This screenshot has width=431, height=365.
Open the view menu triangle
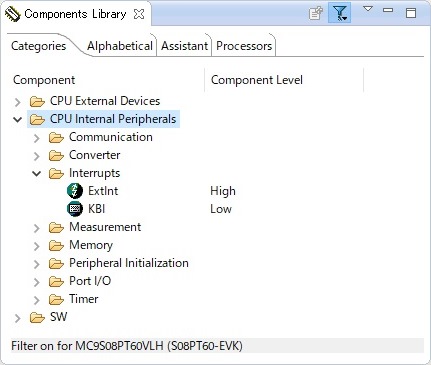pyautogui.click(x=368, y=9)
